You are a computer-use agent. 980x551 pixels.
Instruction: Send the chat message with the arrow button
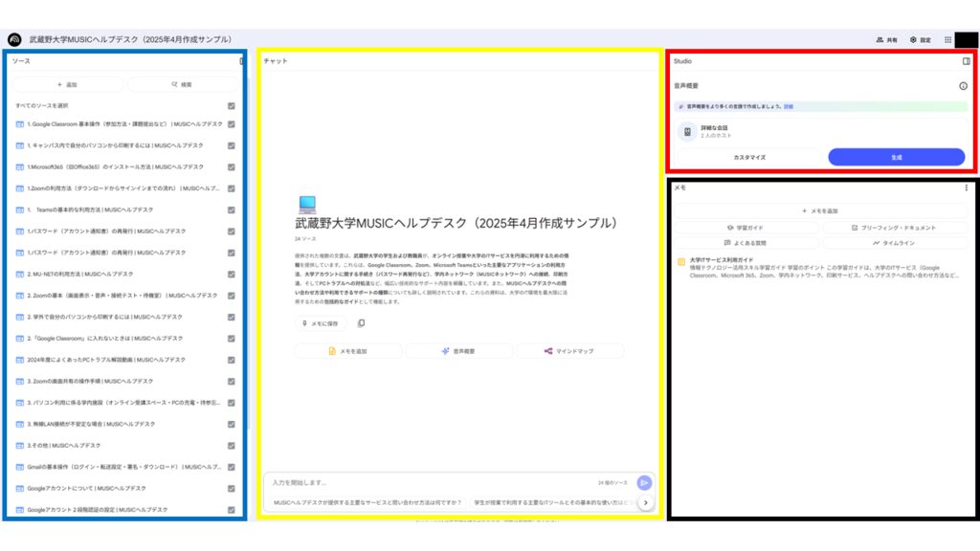click(x=644, y=482)
